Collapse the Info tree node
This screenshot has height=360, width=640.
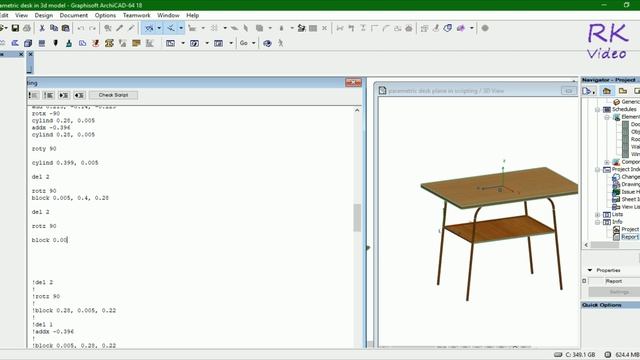coord(597,222)
